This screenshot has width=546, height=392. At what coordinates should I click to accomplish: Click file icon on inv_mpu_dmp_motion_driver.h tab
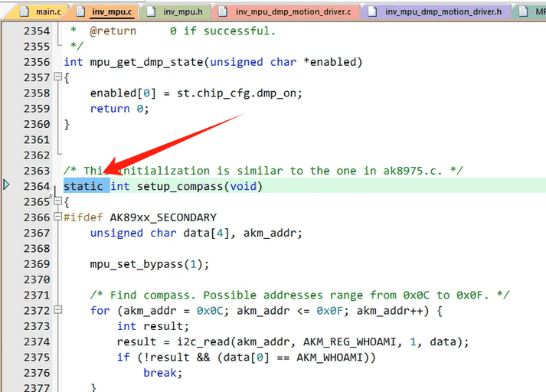(372, 11)
